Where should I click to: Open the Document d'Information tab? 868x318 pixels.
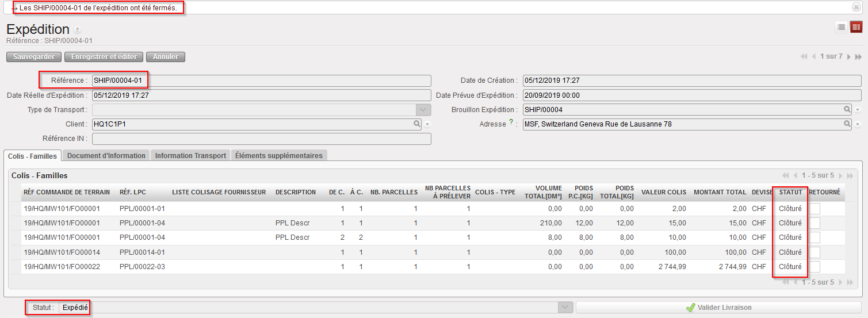click(x=106, y=155)
